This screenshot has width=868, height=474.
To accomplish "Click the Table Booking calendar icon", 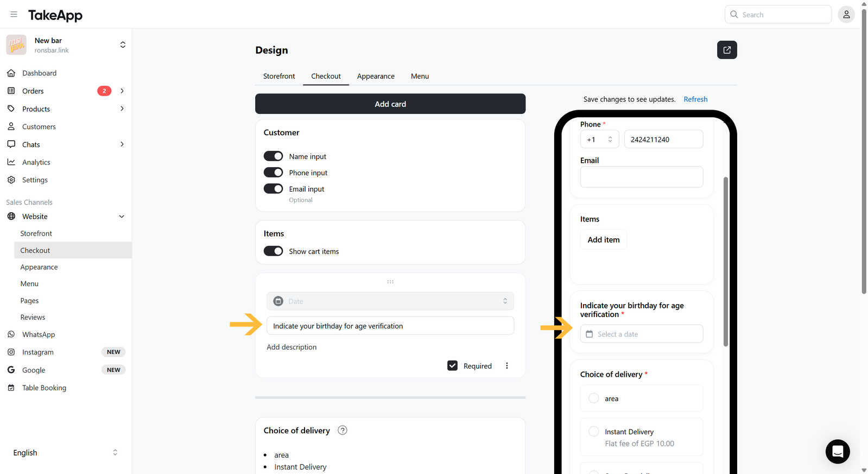I will point(11,388).
